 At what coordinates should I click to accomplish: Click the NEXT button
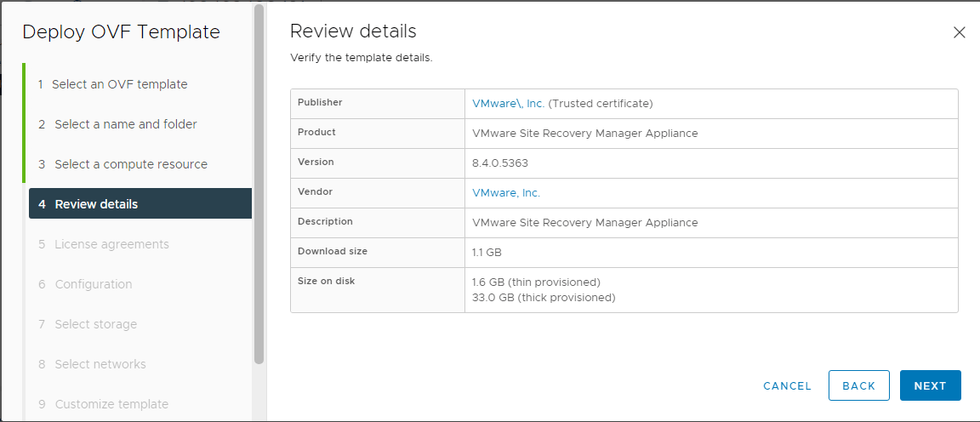[930, 385]
